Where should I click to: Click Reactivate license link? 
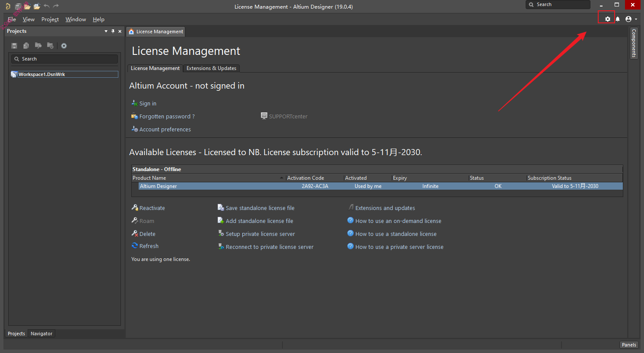(x=152, y=208)
